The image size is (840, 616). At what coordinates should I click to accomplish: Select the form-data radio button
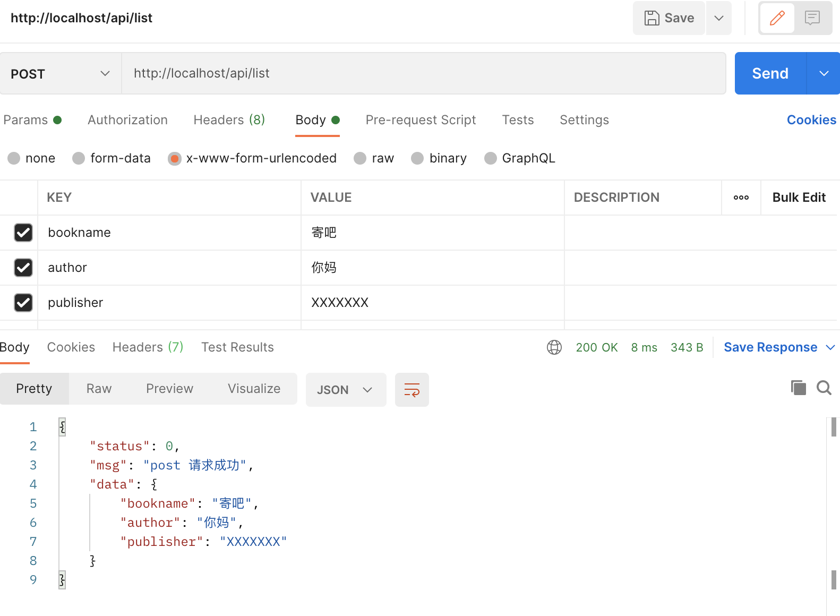[x=79, y=158]
